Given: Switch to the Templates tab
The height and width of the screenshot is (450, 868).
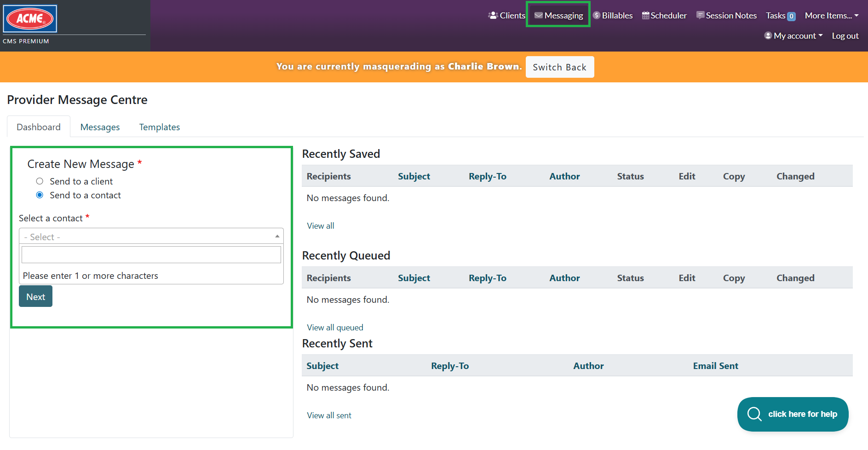Looking at the screenshot, I should pos(160,127).
